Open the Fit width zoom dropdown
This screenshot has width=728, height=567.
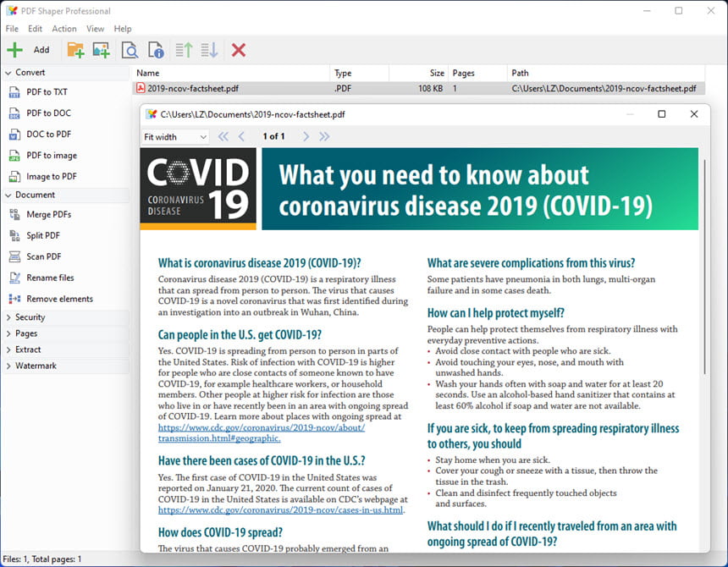click(175, 137)
